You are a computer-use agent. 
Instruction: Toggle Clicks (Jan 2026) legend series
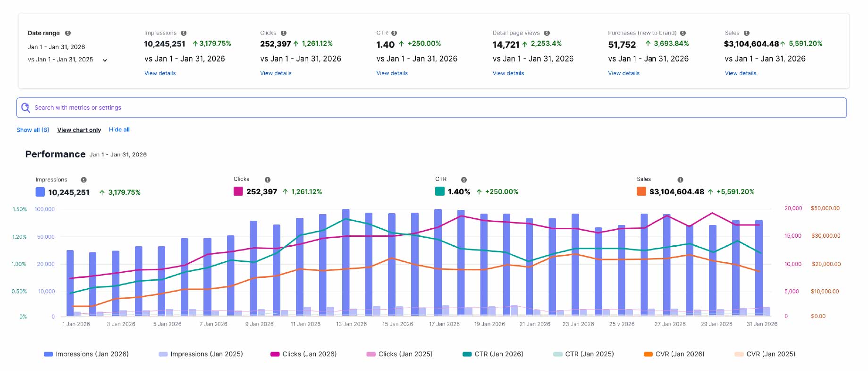click(303, 354)
